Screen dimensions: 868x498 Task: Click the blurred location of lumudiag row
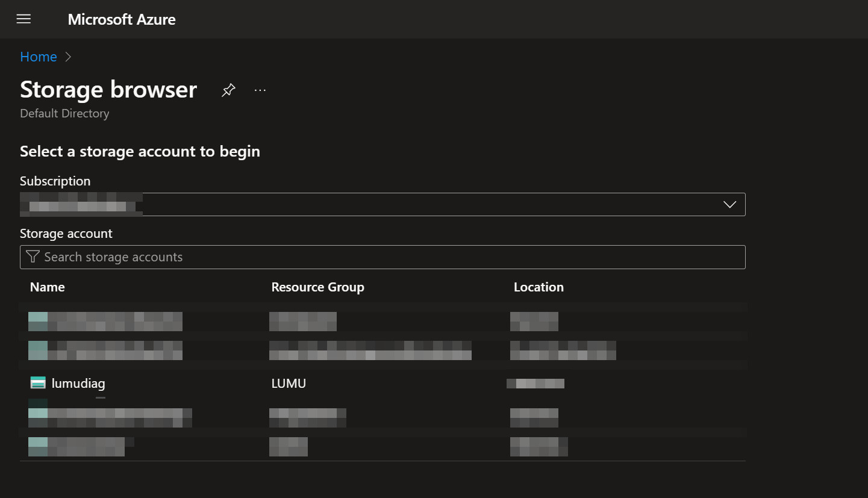point(535,383)
